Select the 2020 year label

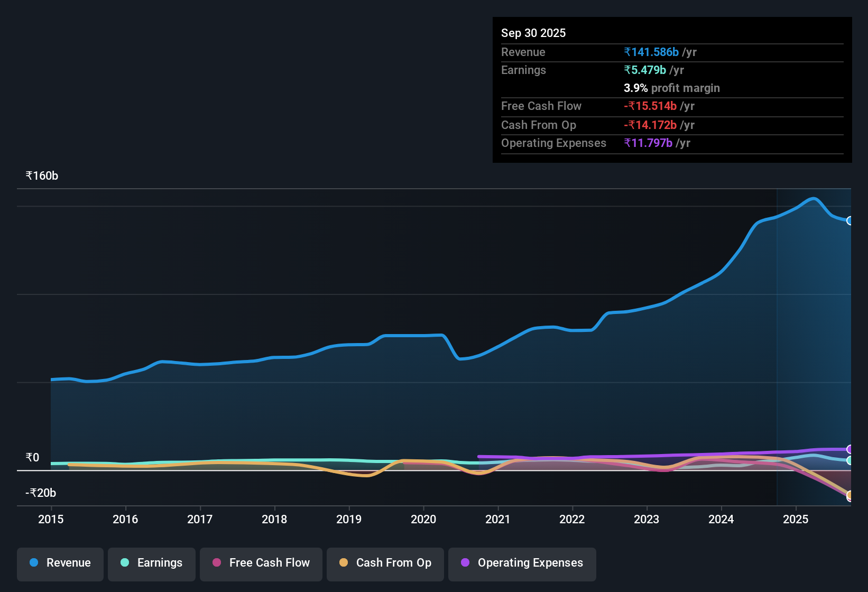[x=423, y=520]
